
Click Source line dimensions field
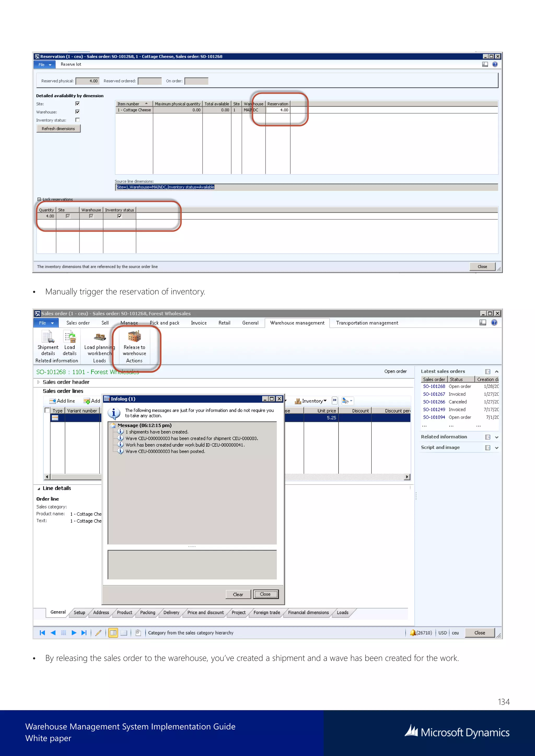click(306, 187)
